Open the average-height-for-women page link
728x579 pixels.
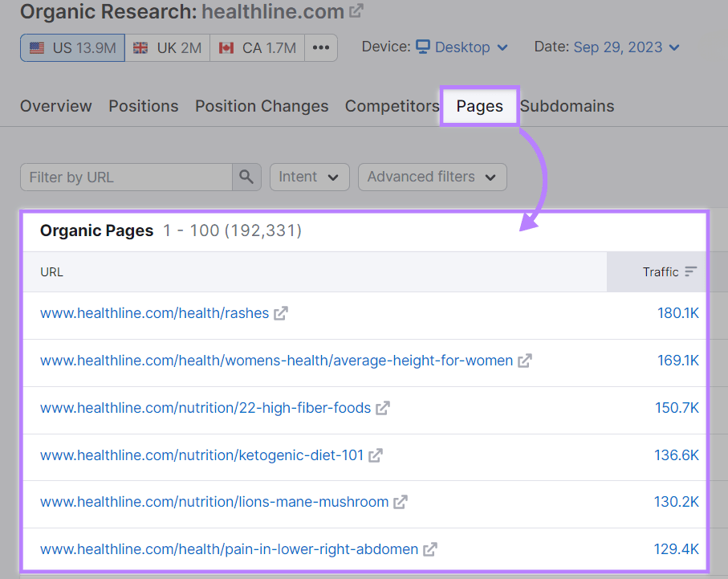(276, 361)
